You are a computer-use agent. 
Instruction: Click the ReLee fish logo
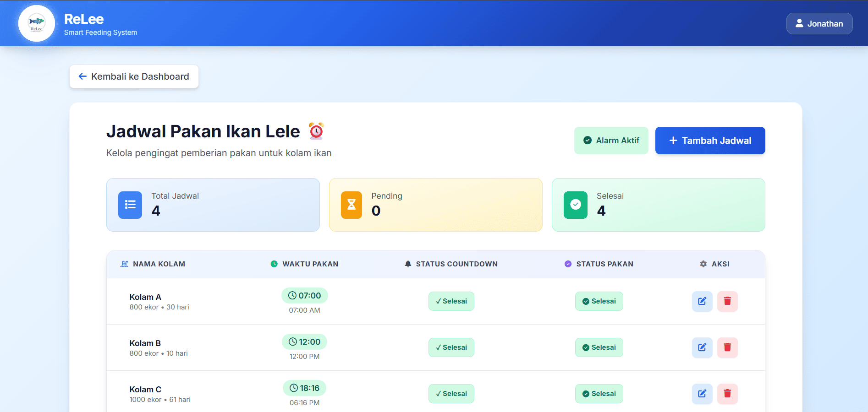[36, 23]
